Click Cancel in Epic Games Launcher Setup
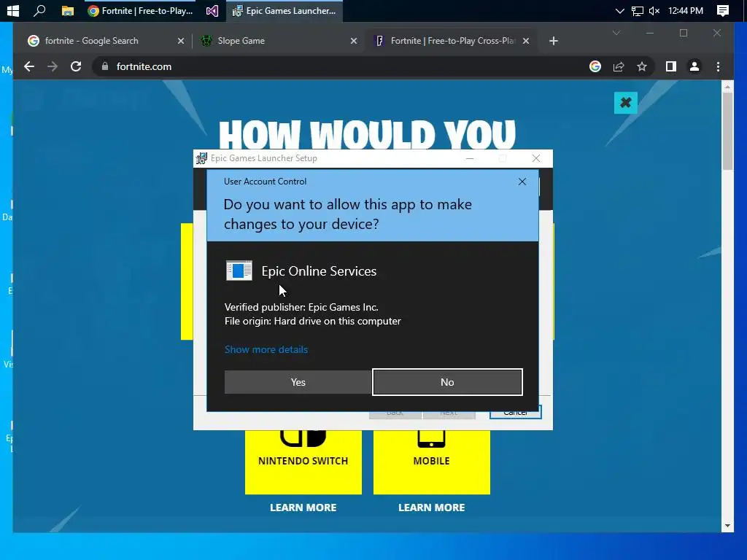This screenshot has width=747, height=560. point(516,413)
